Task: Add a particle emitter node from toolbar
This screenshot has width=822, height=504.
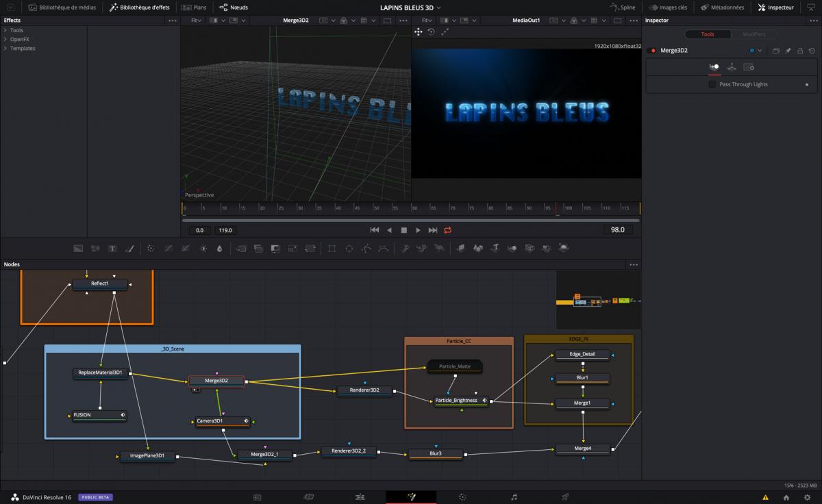Action: click(406, 248)
